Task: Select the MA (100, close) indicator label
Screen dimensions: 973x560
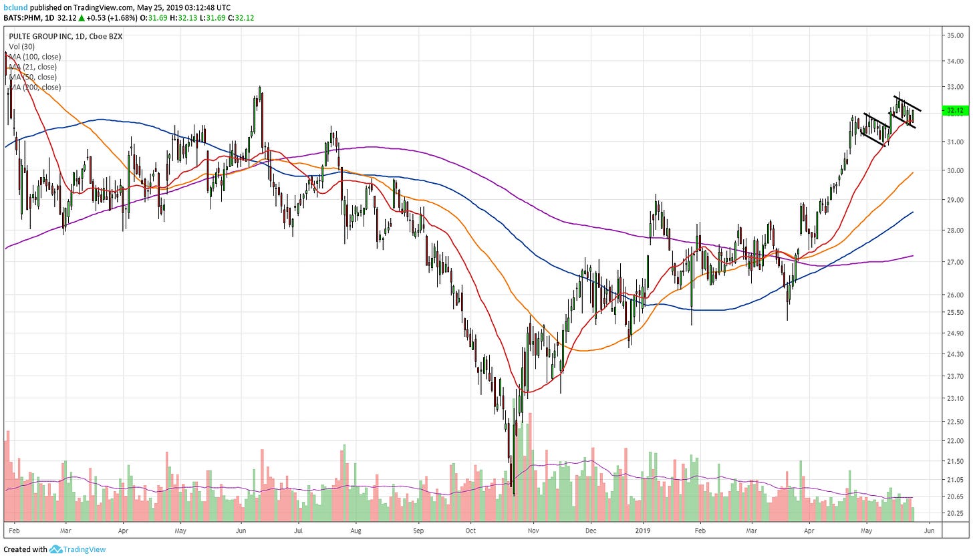Action: click(33, 57)
